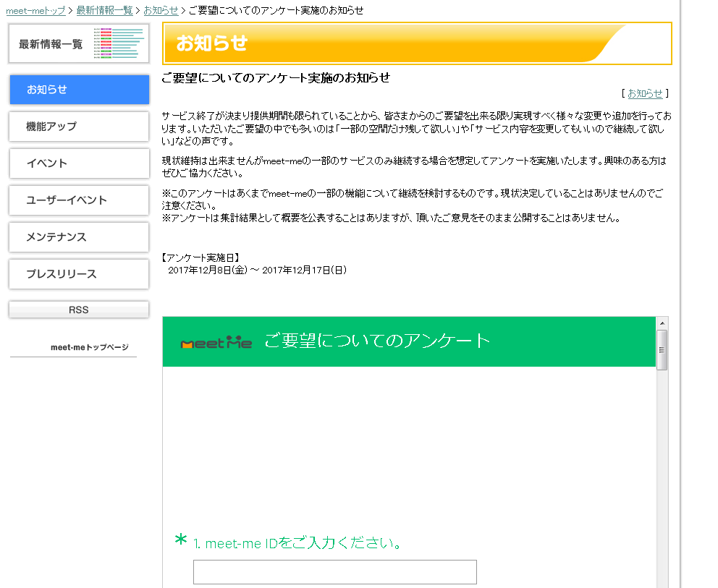Click the survey header ご要望についてのアンケート

pos(377,341)
